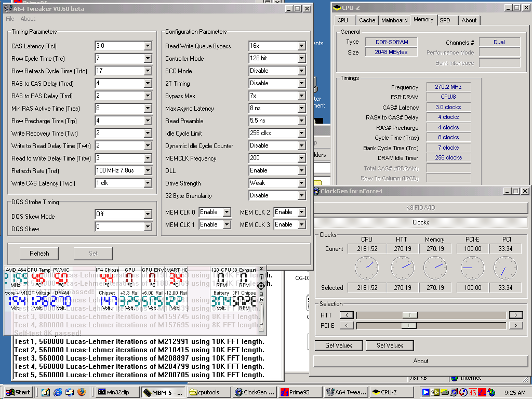Expand the Read Write Queue Bypass dropdown
This screenshot has width=532, height=399.
[x=302, y=46]
